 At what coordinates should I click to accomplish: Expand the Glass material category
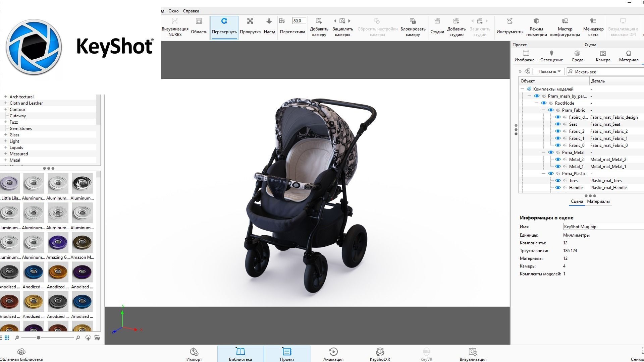click(6, 135)
